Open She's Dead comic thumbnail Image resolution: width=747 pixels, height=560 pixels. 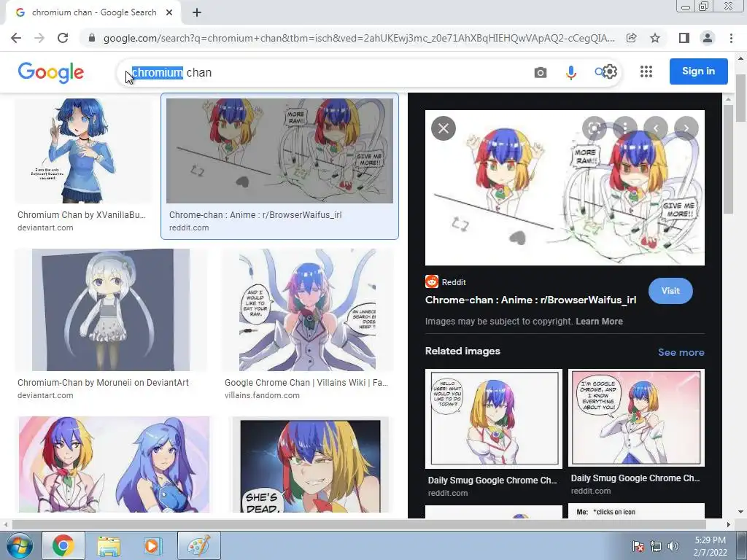[310, 464]
